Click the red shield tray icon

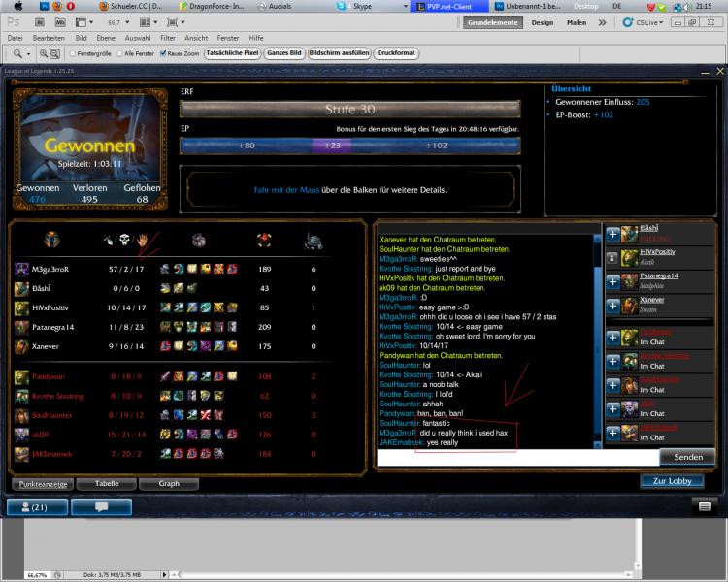pyautogui.click(x=651, y=7)
